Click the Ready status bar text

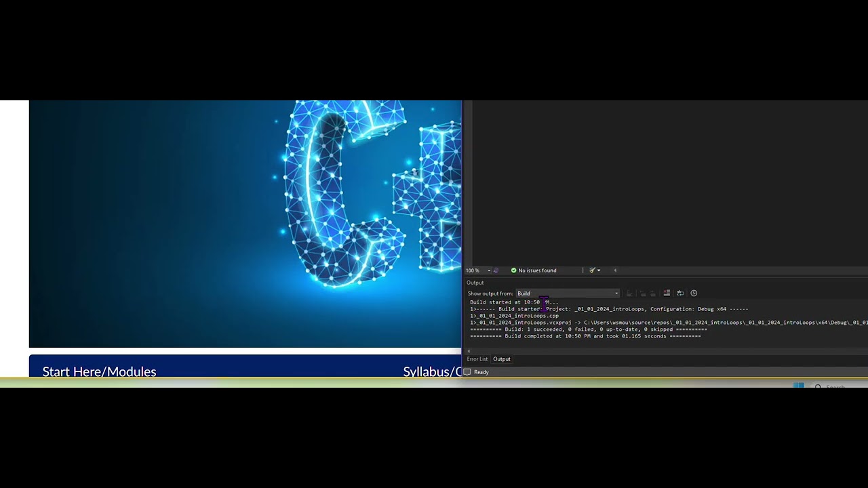click(481, 372)
